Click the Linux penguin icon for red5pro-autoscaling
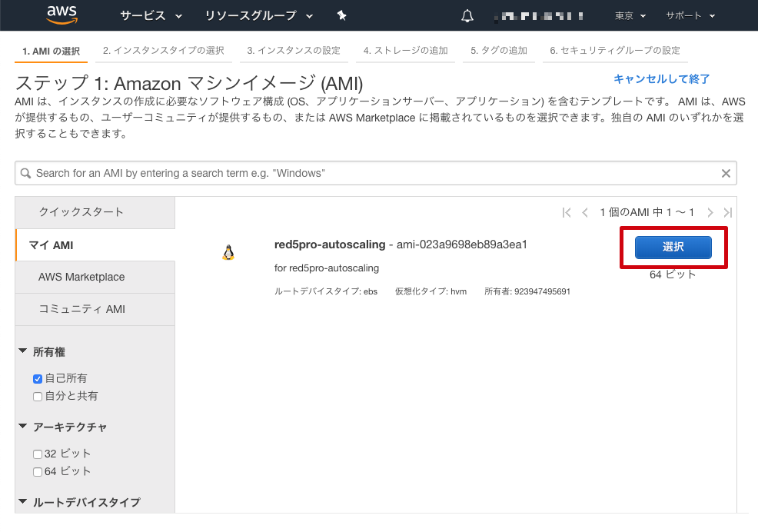The height and width of the screenshot is (532, 758). click(228, 252)
